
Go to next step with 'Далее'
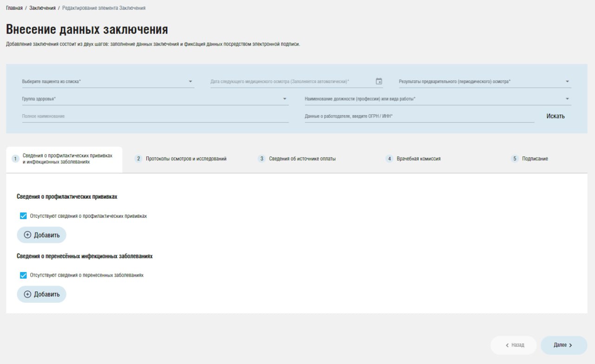click(564, 345)
